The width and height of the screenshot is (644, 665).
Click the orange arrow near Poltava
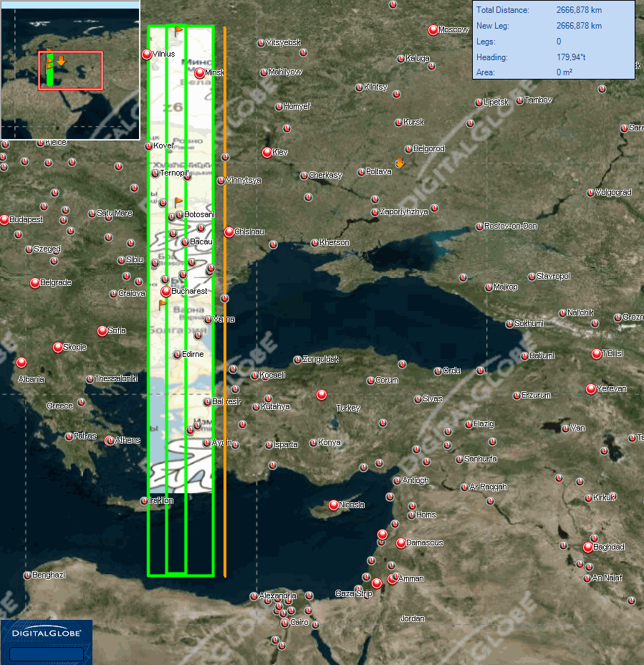[400, 163]
